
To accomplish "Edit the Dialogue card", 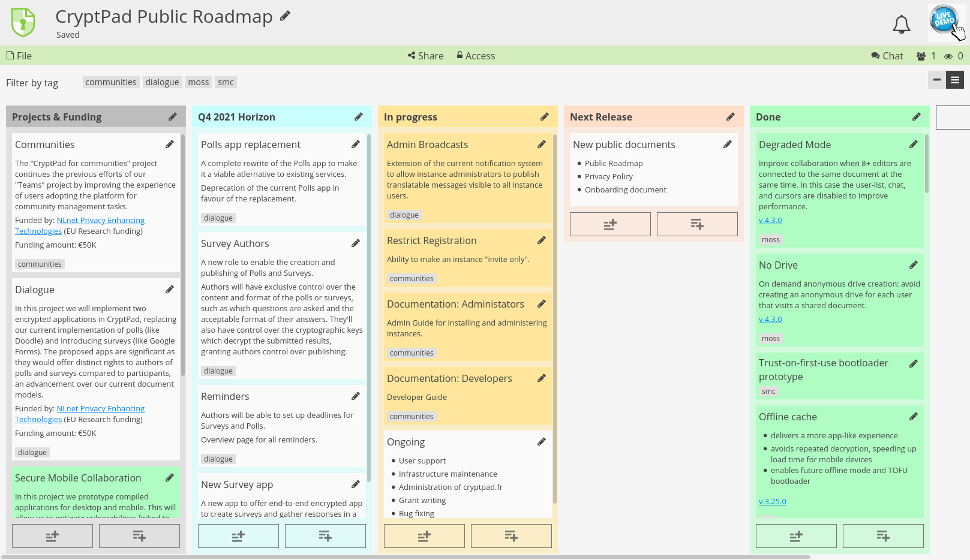I will click(170, 290).
